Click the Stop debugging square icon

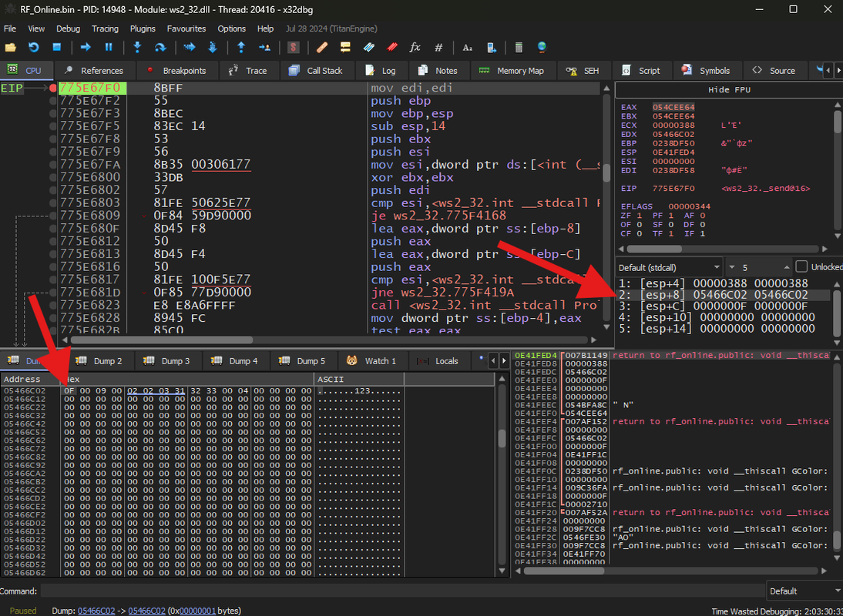pyautogui.click(x=56, y=47)
